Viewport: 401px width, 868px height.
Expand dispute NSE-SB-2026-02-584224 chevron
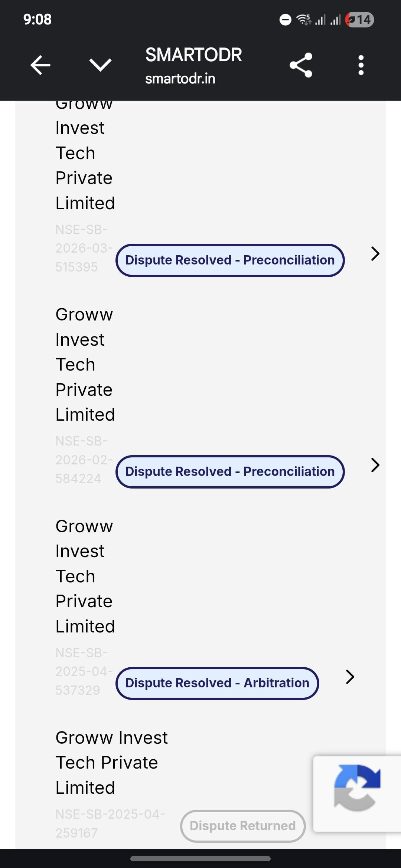[375, 465]
